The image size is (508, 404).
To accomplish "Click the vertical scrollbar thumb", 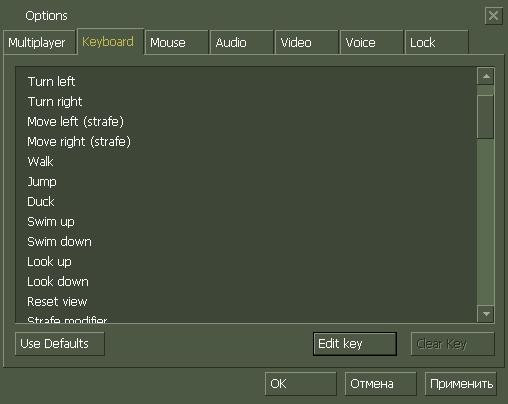I will (x=485, y=117).
